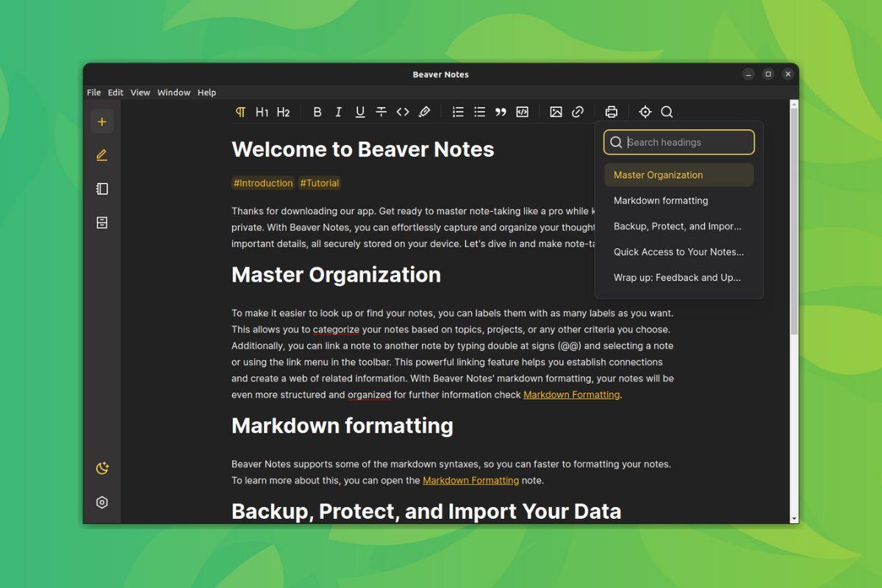This screenshot has width=882, height=588.
Task: Click the #Introduction tag
Action: [x=262, y=183]
